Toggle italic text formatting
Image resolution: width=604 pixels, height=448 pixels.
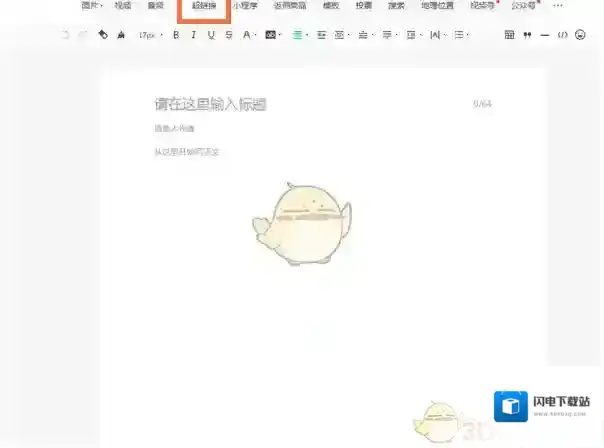tap(193, 35)
